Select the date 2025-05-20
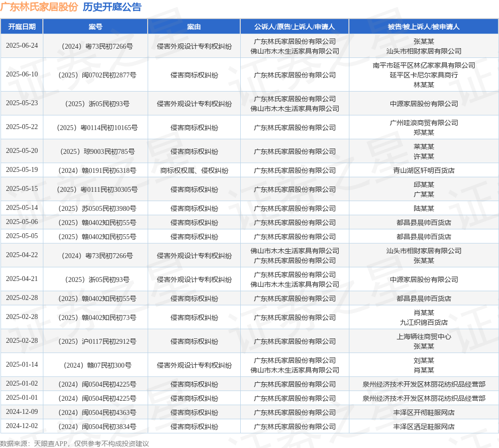499x448 pixels. [21, 150]
